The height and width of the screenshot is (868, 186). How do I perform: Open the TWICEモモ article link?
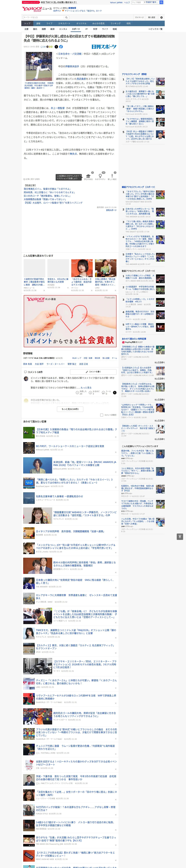pyautogui.click(x=76, y=631)
